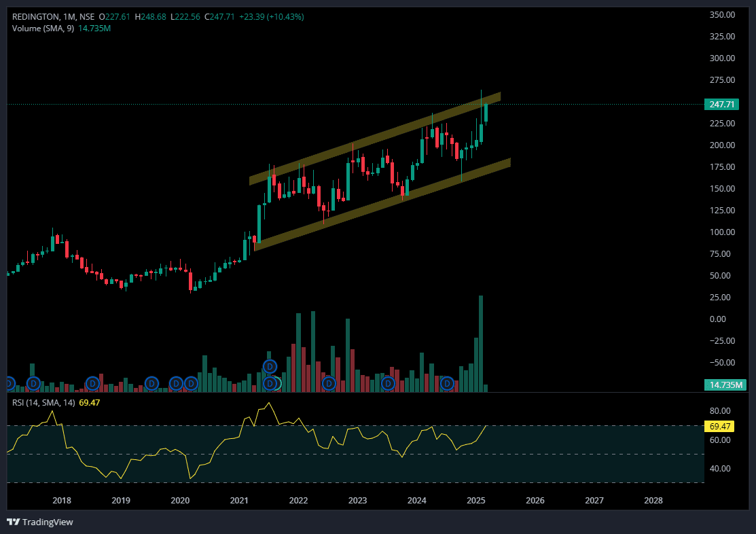Viewport: 756px width, 534px height.
Task: Click the dividend marker near mid-2023
Action: click(x=388, y=384)
